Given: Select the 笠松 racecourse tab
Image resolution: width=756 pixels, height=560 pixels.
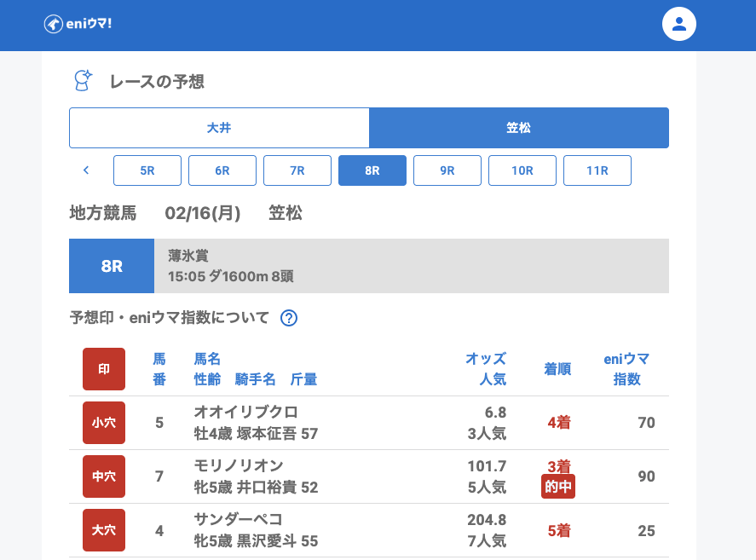Looking at the screenshot, I should click(518, 128).
